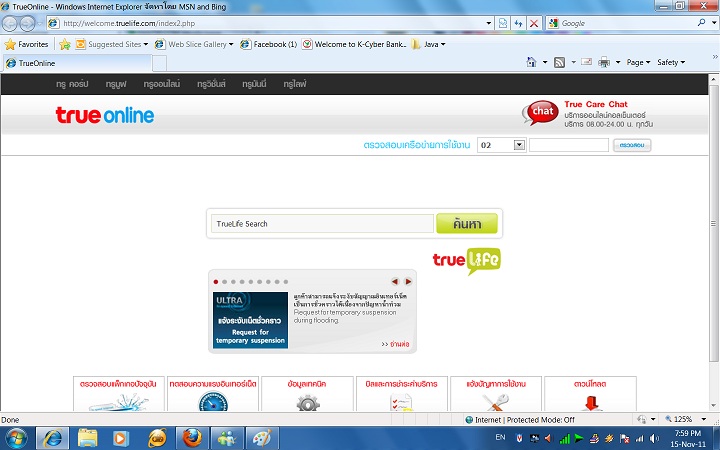Expand Print options dropdown arrow
The image size is (720, 450).
tap(618, 62)
